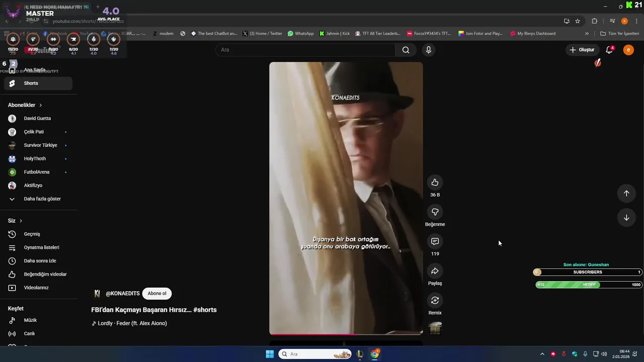644x362 pixels.
Task: Like the short with thumbs-up icon
Action: [435, 183]
